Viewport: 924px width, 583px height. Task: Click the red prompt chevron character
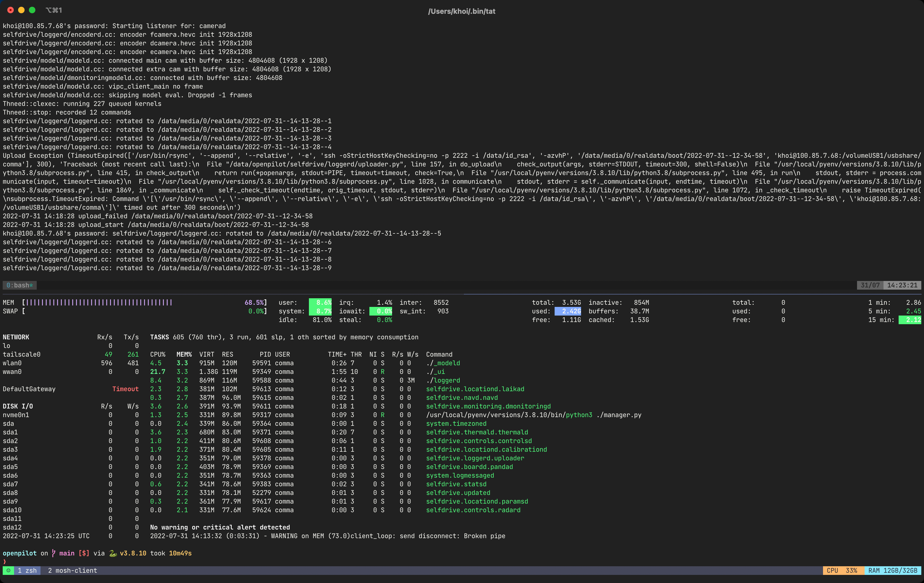5,561
